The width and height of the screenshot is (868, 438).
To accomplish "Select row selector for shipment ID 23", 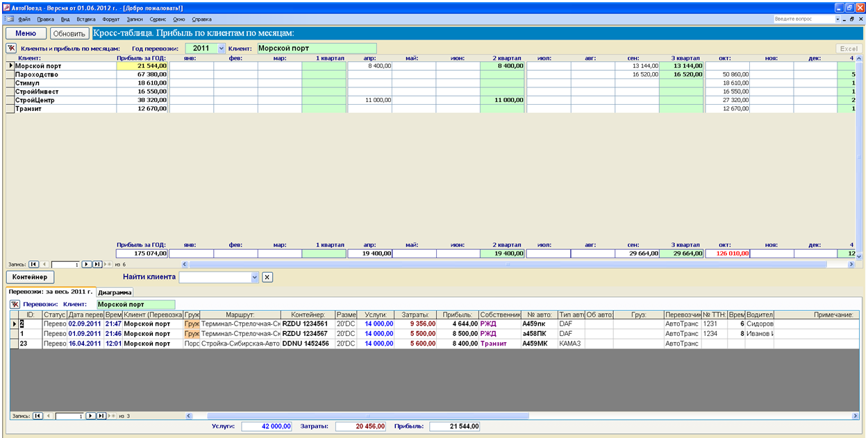I will [14, 344].
